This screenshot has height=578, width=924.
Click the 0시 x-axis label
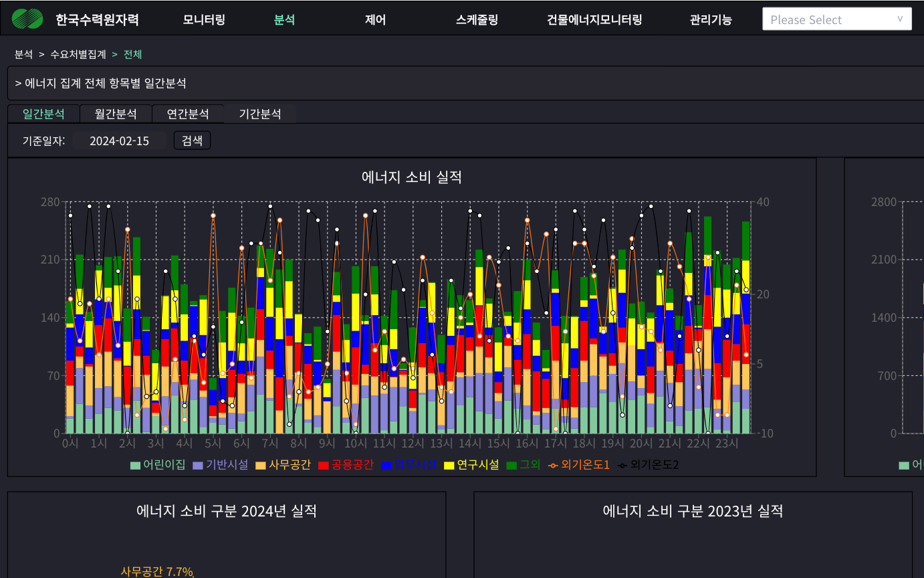coord(70,443)
